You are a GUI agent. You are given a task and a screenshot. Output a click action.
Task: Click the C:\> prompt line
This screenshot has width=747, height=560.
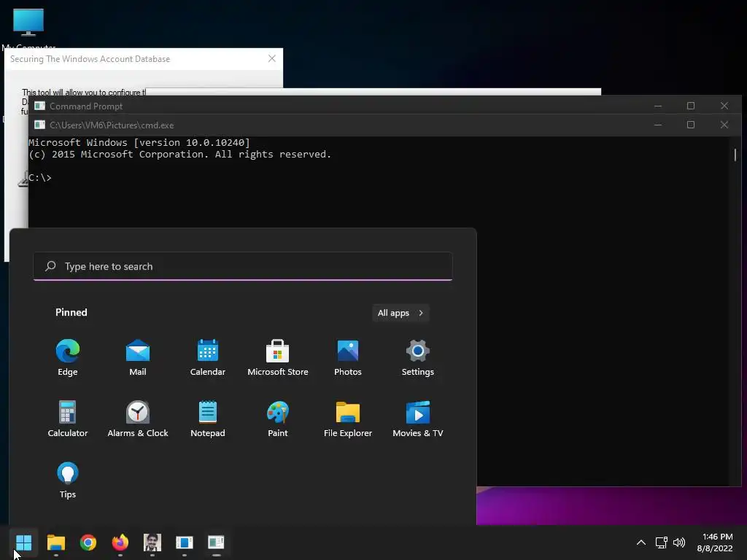(40, 178)
